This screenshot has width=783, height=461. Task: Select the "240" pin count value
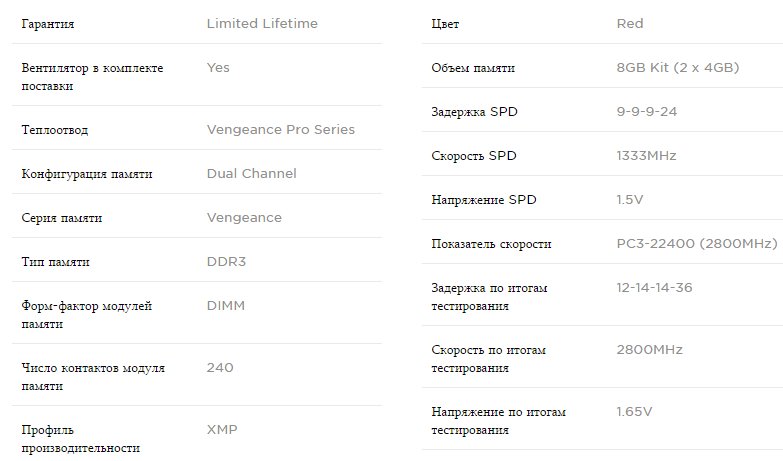pyautogui.click(x=220, y=367)
